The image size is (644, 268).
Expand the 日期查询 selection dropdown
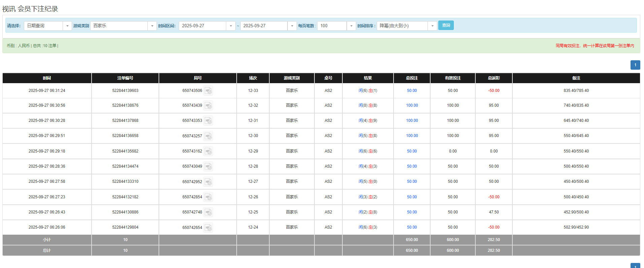47,26
